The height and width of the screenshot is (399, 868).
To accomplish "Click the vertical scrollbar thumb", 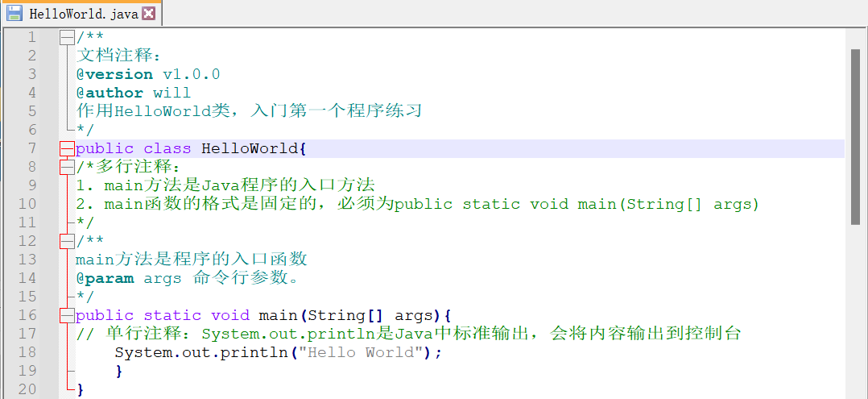I will point(856,137).
